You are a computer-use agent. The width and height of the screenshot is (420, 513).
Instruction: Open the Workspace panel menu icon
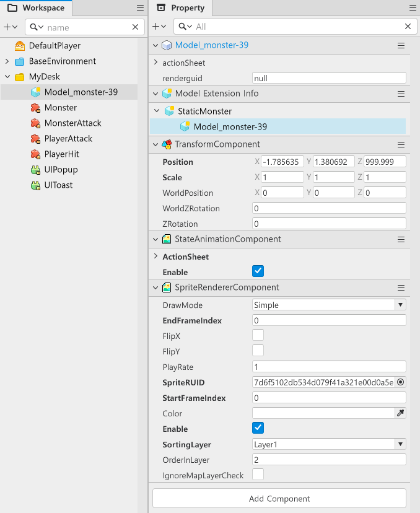tap(140, 8)
